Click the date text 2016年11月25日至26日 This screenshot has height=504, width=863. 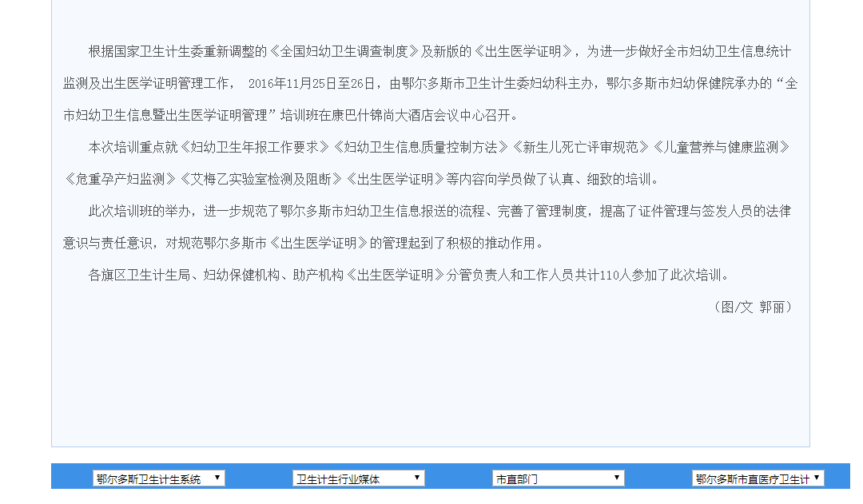click(312, 84)
